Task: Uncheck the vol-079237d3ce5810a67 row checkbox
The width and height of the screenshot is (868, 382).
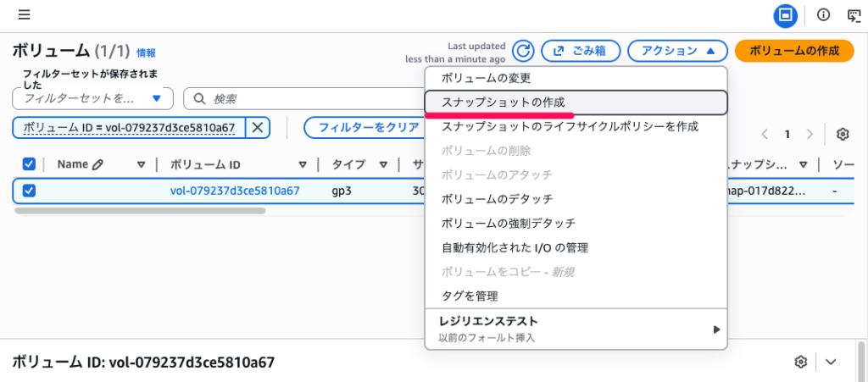Action: click(x=29, y=191)
